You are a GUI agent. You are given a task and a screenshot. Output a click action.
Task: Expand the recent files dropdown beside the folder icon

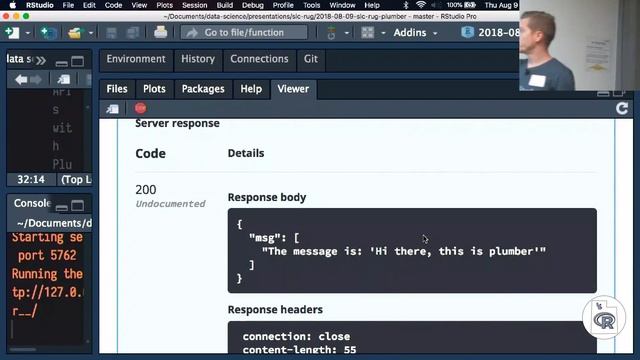tap(91, 33)
